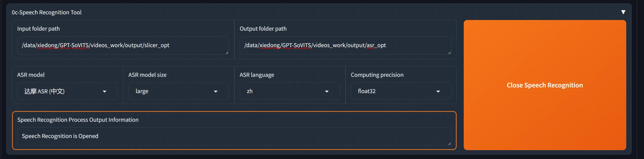Click the process output box resize handle

449,143
